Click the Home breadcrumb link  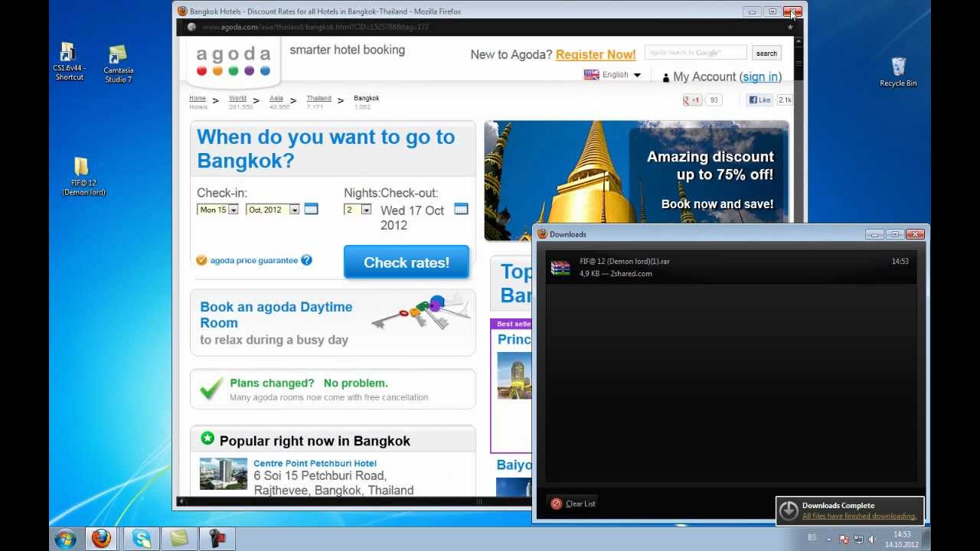198,98
